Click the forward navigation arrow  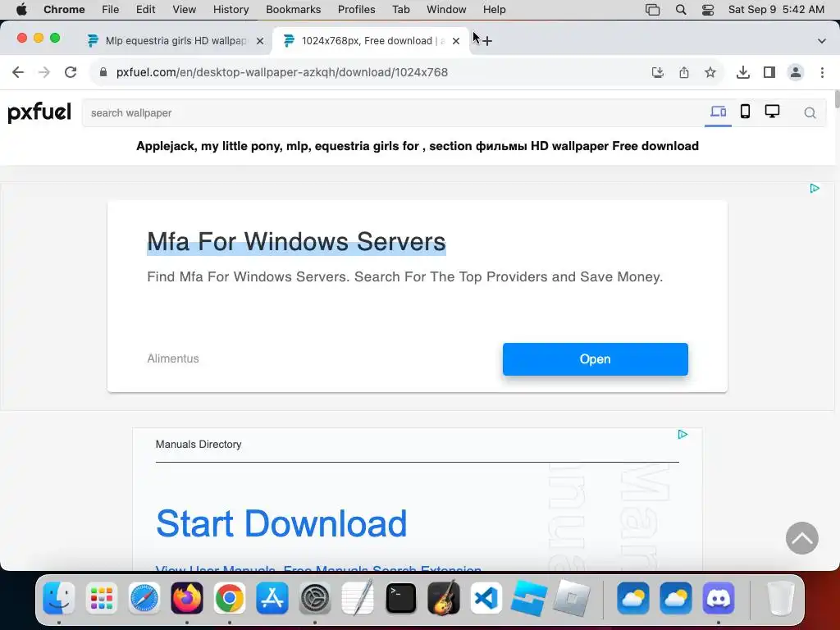[44, 72]
